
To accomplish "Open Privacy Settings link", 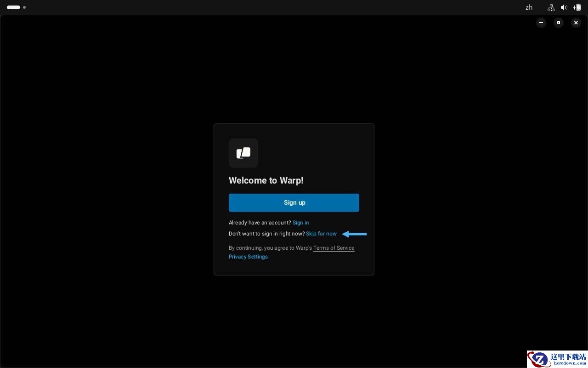I will [x=248, y=257].
